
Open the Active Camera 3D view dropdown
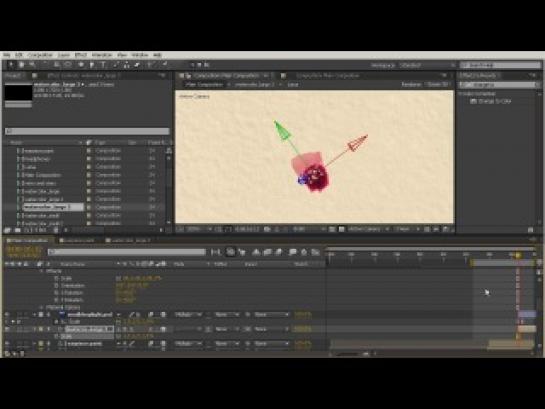pos(368,229)
